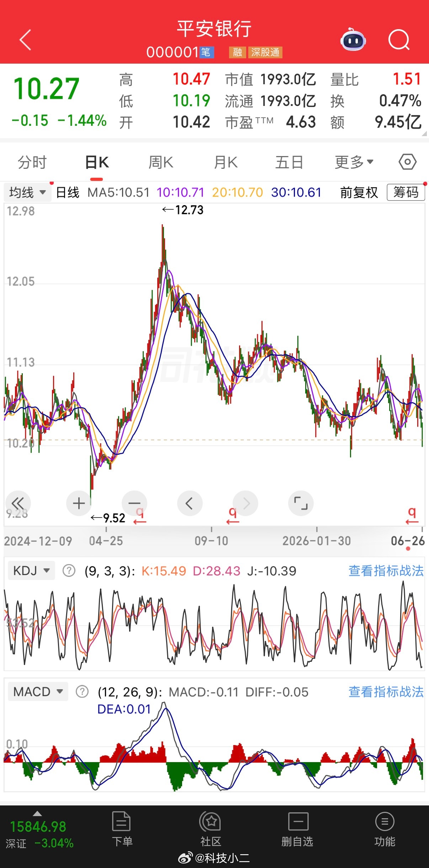Expand the index bar up arrow
Image resolution: width=429 pixels, height=868 pixels.
(x=37, y=814)
